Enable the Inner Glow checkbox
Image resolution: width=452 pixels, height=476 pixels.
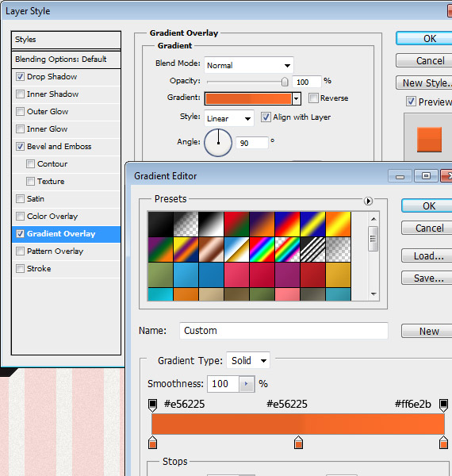[20, 129]
